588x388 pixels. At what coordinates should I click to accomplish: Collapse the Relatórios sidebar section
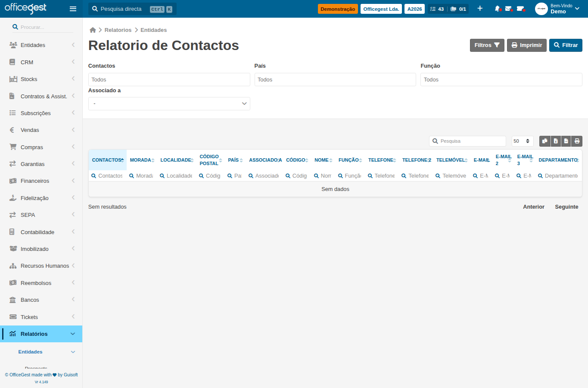click(41, 334)
